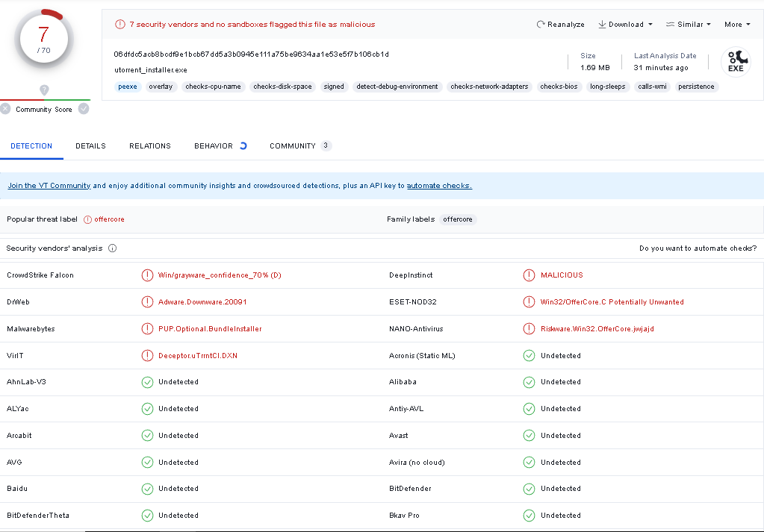This screenshot has width=764, height=532.
Task: Click the Reanalyze refresh icon
Action: 541,25
